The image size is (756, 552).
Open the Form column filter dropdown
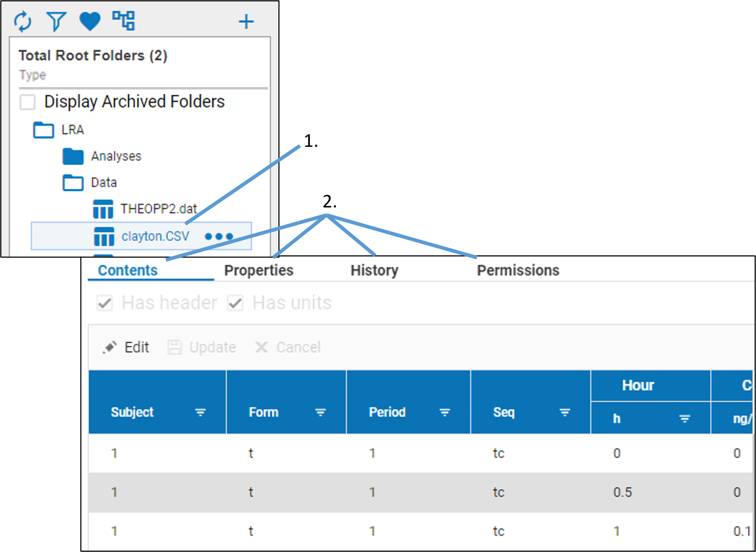[320, 412]
